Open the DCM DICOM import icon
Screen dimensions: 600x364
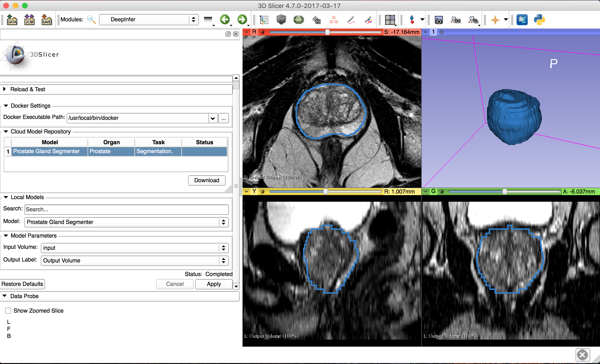[29, 19]
